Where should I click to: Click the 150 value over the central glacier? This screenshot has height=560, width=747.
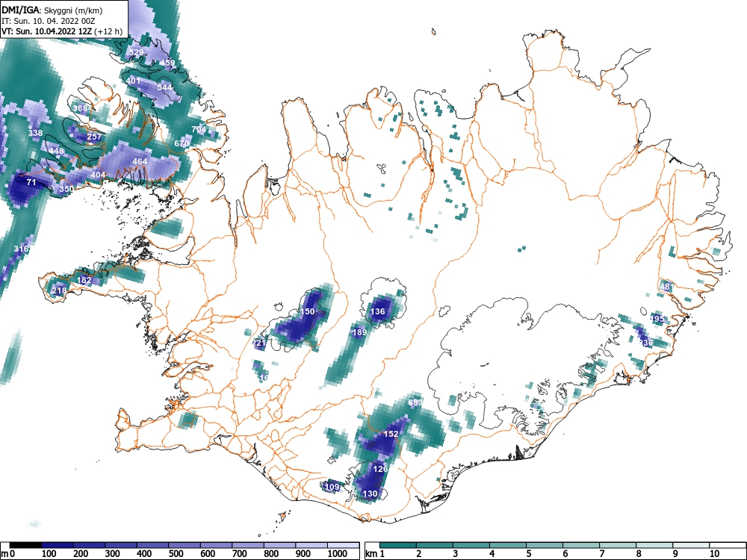[307, 311]
